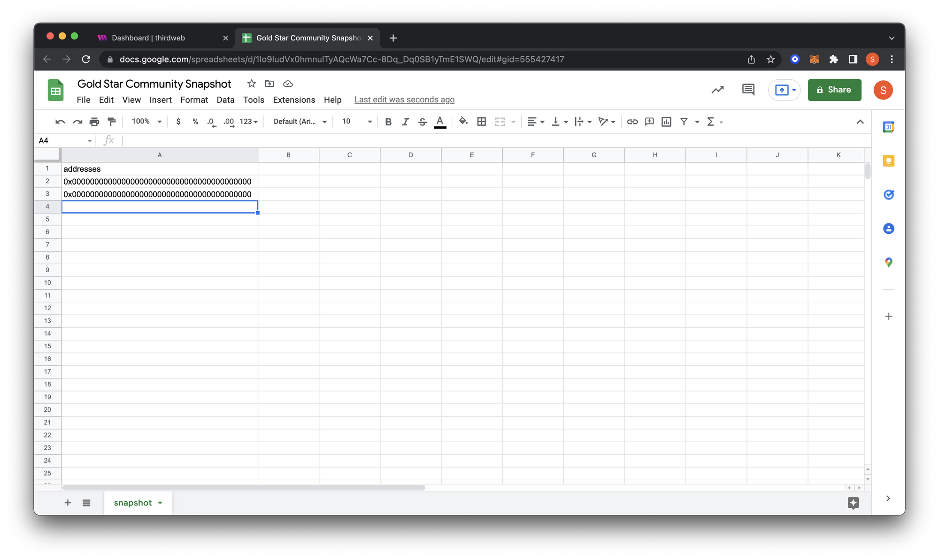Hide the menus with collapse arrow

(860, 122)
